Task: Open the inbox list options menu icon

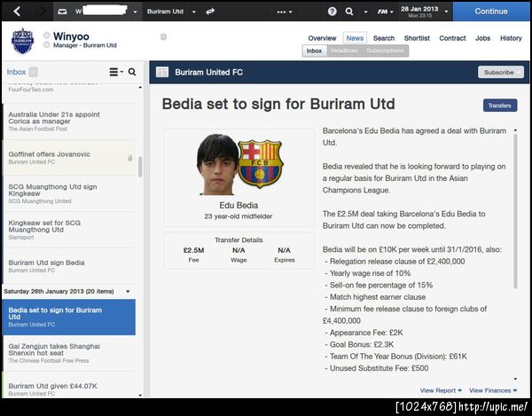Action: (115, 72)
